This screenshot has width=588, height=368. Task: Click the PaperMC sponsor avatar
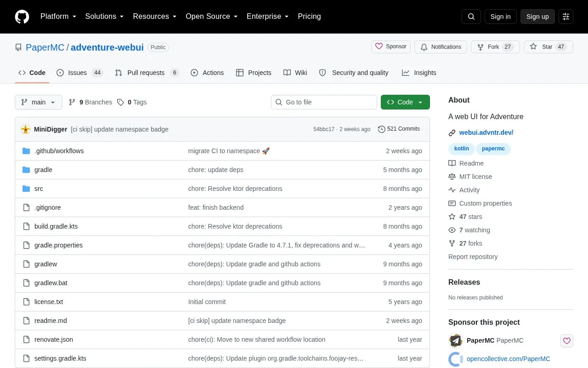pos(456,341)
